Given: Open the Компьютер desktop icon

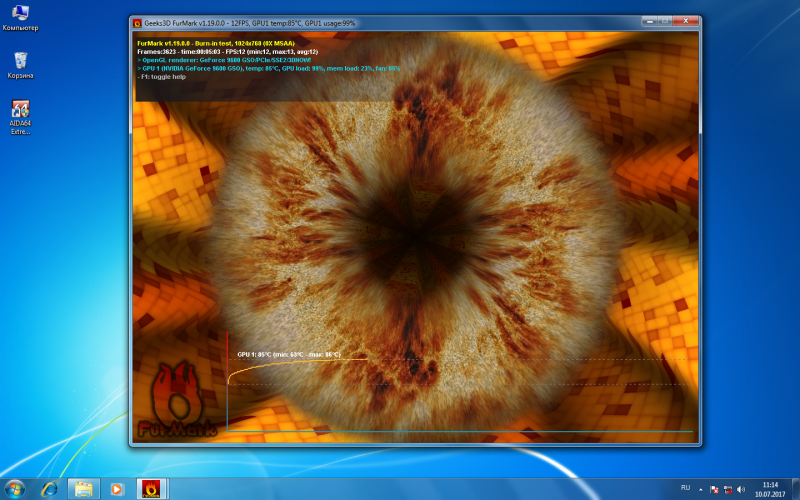Looking at the screenshot, I should click(x=20, y=14).
